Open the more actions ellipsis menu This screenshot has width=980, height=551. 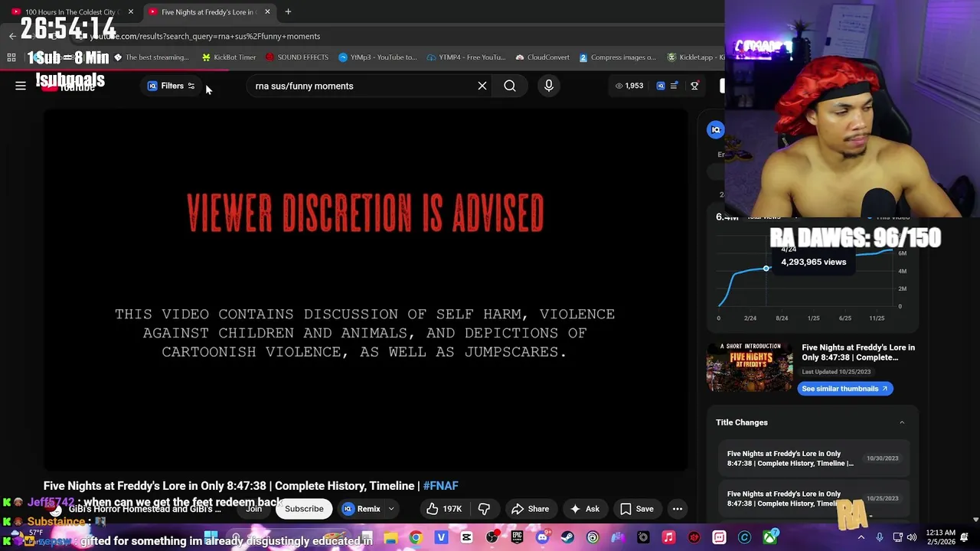click(x=678, y=509)
